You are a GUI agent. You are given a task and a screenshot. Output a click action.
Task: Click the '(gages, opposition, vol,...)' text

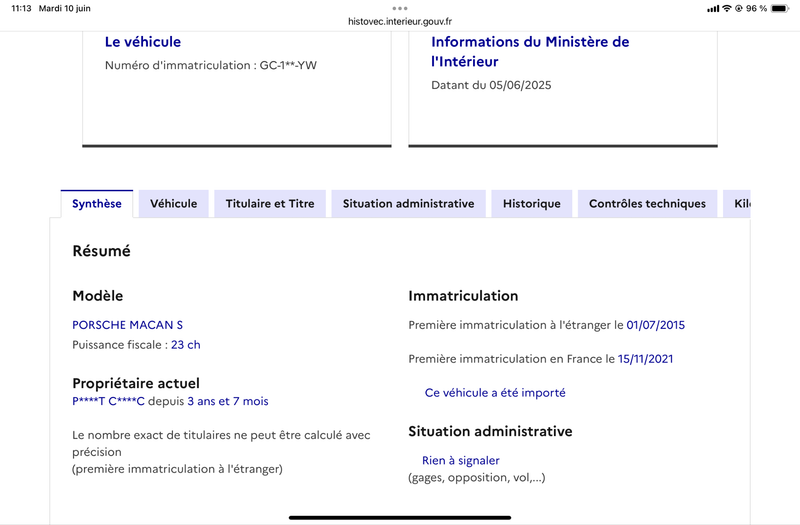tap(477, 478)
